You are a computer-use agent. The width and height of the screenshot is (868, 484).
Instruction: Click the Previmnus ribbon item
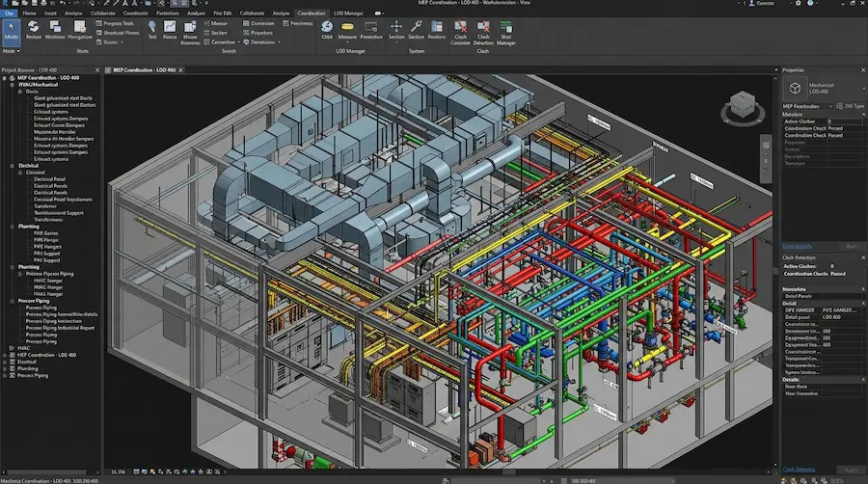pyautogui.click(x=298, y=23)
